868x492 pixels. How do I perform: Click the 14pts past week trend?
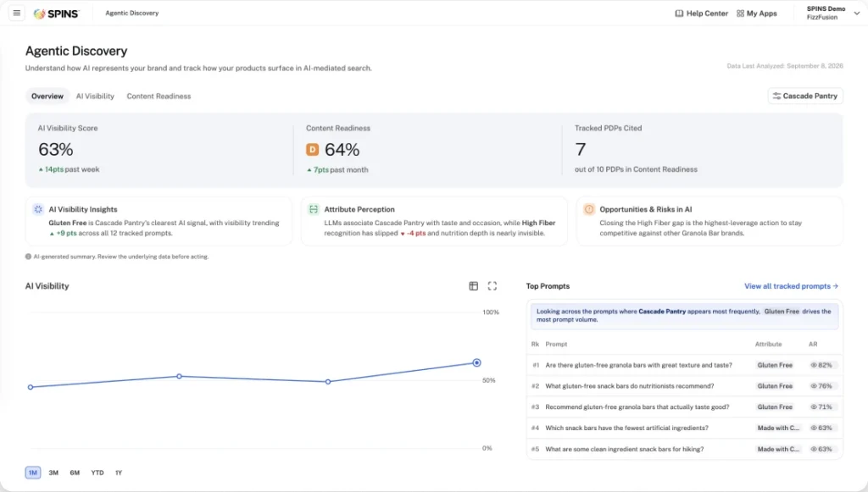[x=69, y=169]
